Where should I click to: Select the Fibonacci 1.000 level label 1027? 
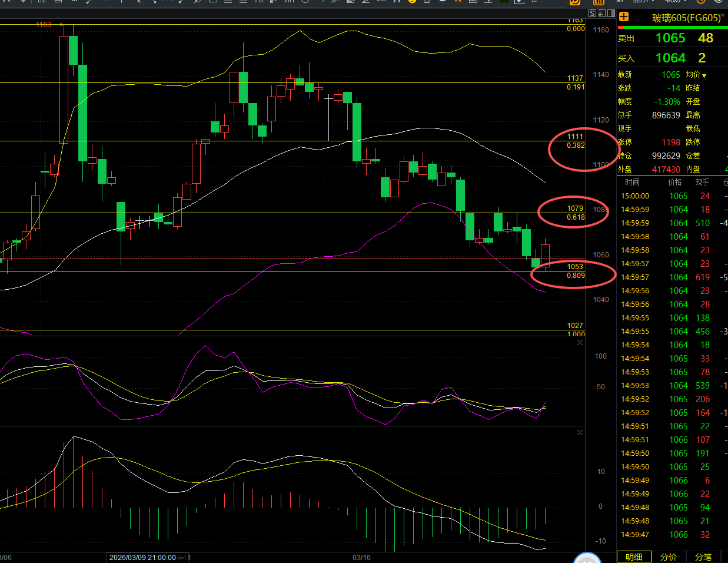point(575,326)
